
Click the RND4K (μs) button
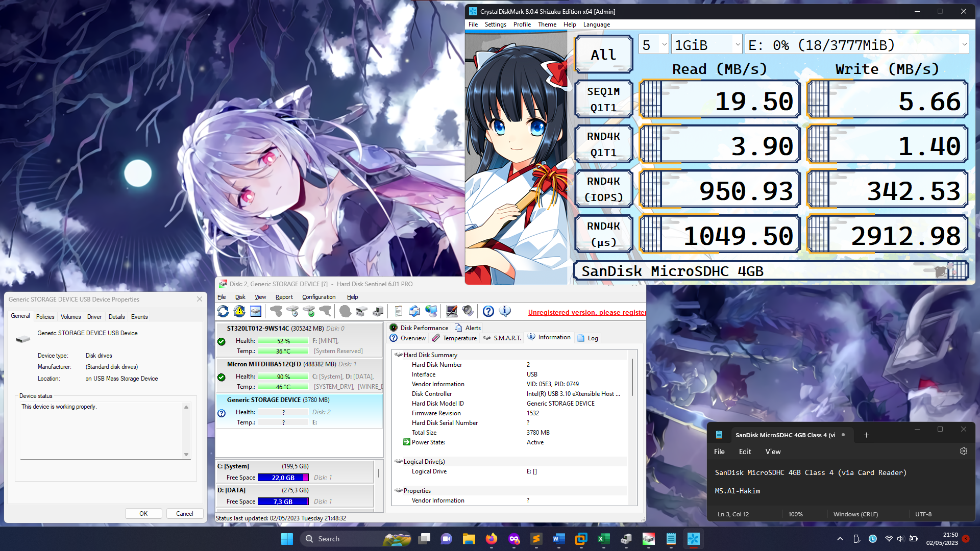point(603,234)
